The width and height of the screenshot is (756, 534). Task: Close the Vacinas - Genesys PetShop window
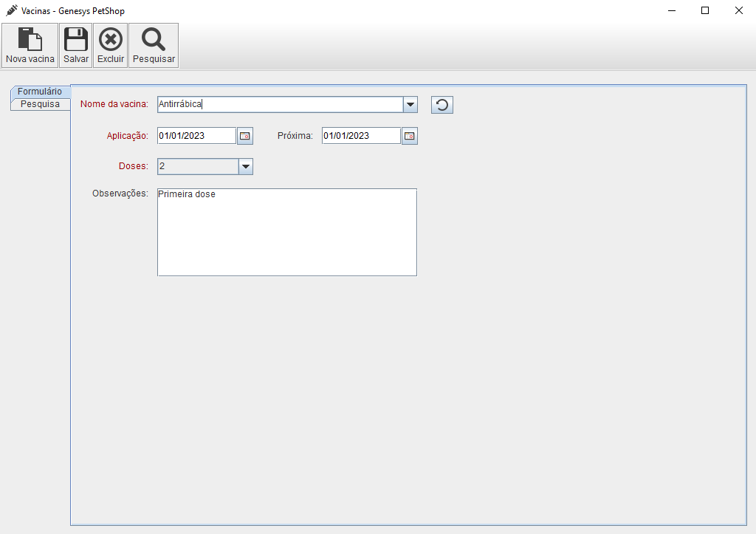(x=738, y=10)
